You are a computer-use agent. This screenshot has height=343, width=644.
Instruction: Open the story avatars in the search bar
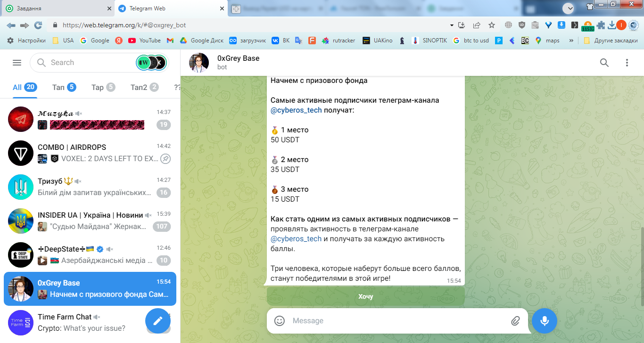coord(151,63)
